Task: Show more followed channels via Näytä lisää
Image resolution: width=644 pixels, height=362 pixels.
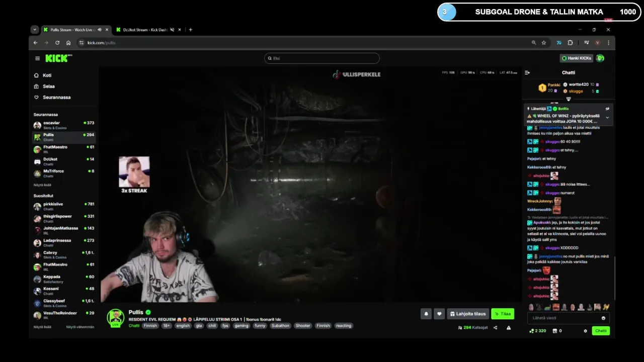Action: [x=42, y=185]
